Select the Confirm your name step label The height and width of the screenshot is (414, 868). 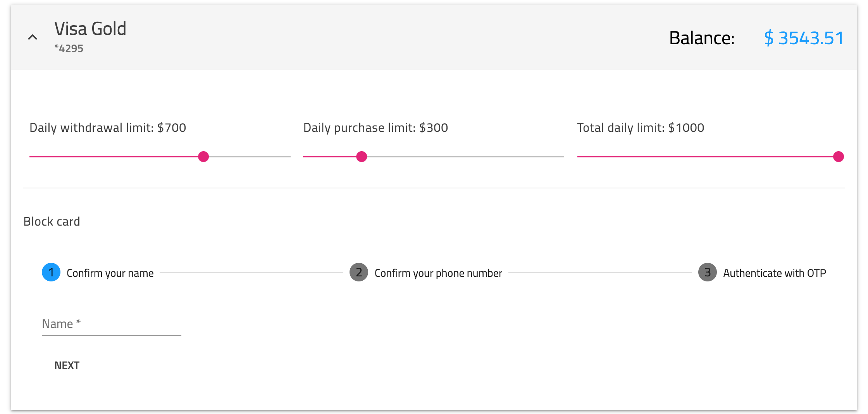pos(110,273)
